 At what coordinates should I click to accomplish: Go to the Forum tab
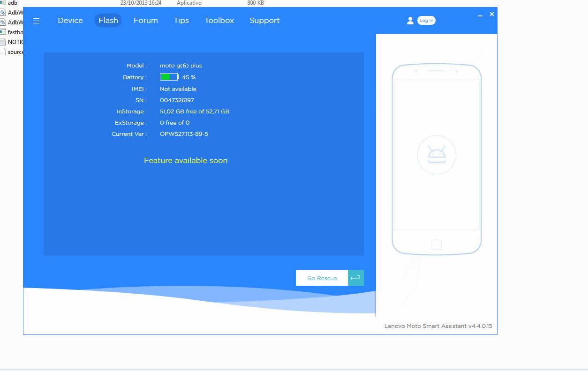click(146, 21)
